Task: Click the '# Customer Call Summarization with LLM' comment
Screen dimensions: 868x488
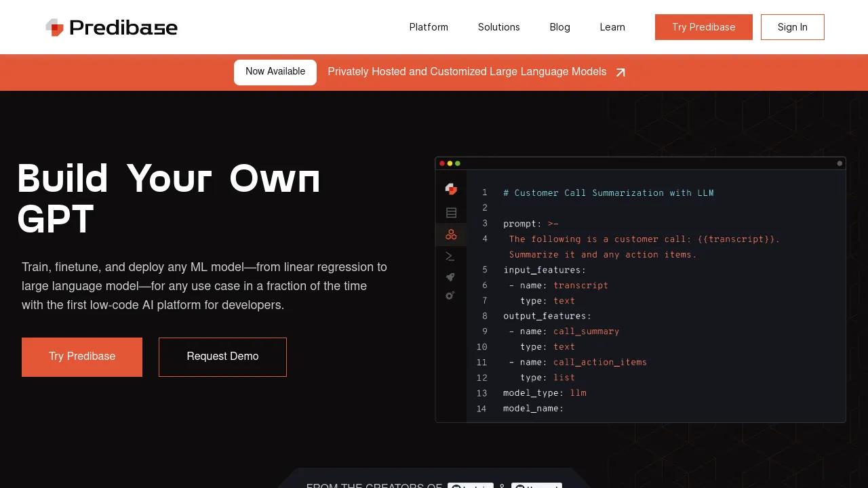Action: (x=608, y=193)
